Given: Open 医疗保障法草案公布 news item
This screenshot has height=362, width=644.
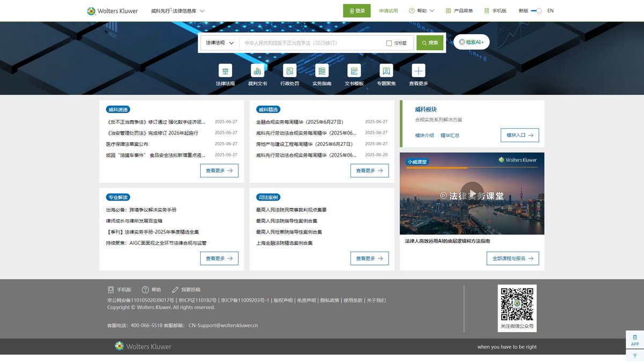Looking at the screenshot, I should (x=127, y=144).
